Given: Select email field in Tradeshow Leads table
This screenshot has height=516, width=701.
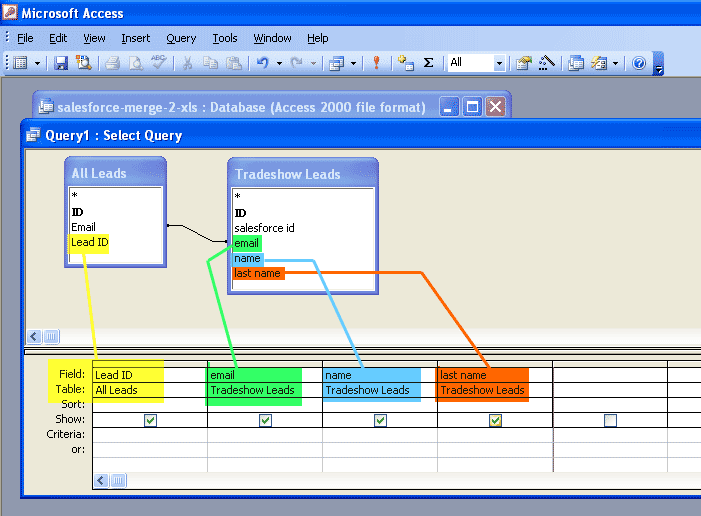Looking at the screenshot, I should coord(247,243).
